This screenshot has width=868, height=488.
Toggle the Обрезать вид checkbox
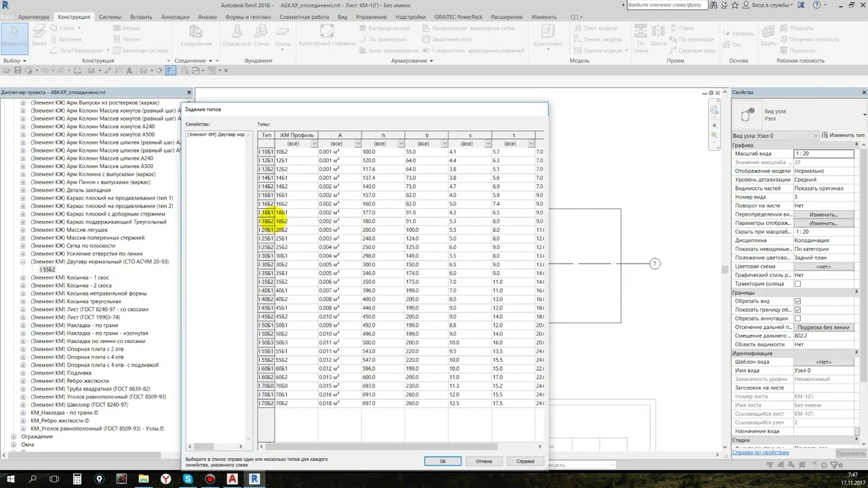pyautogui.click(x=797, y=301)
